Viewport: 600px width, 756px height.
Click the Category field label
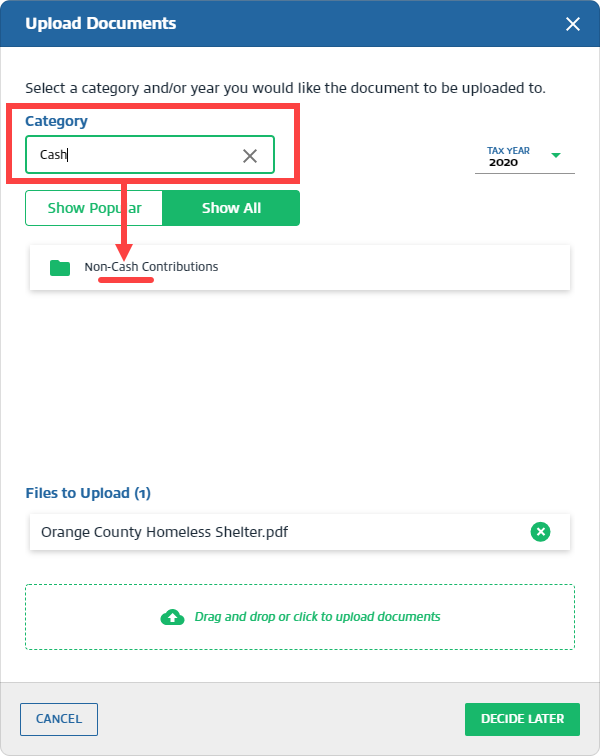pyautogui.click(x=56, y=121)
